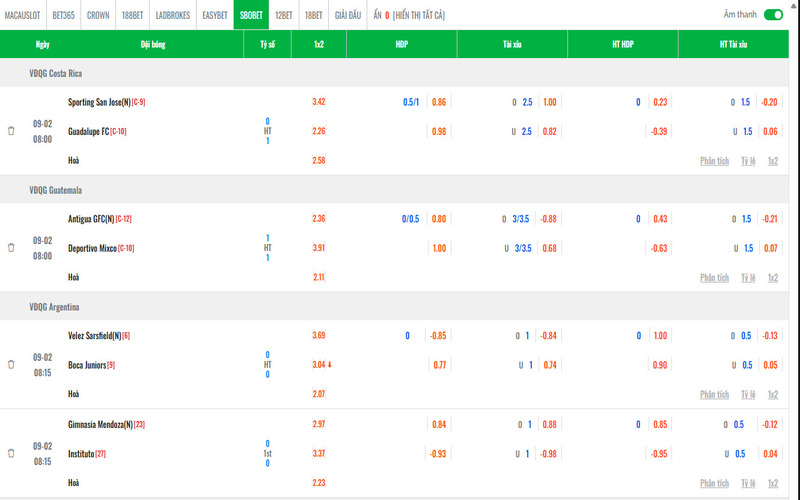Click Antigua GFC home win odds 2.36
This screenshot has height=500, width=800.
[319, 219]
